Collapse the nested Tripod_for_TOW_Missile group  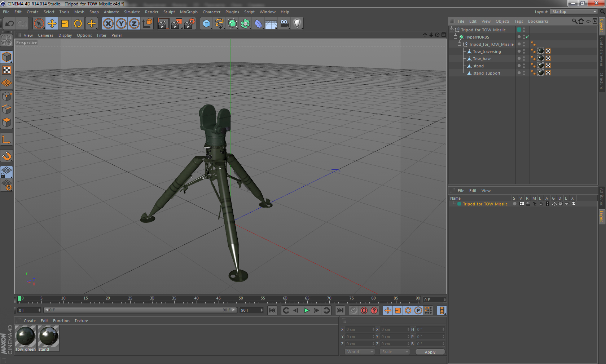[x=460, y=44]
